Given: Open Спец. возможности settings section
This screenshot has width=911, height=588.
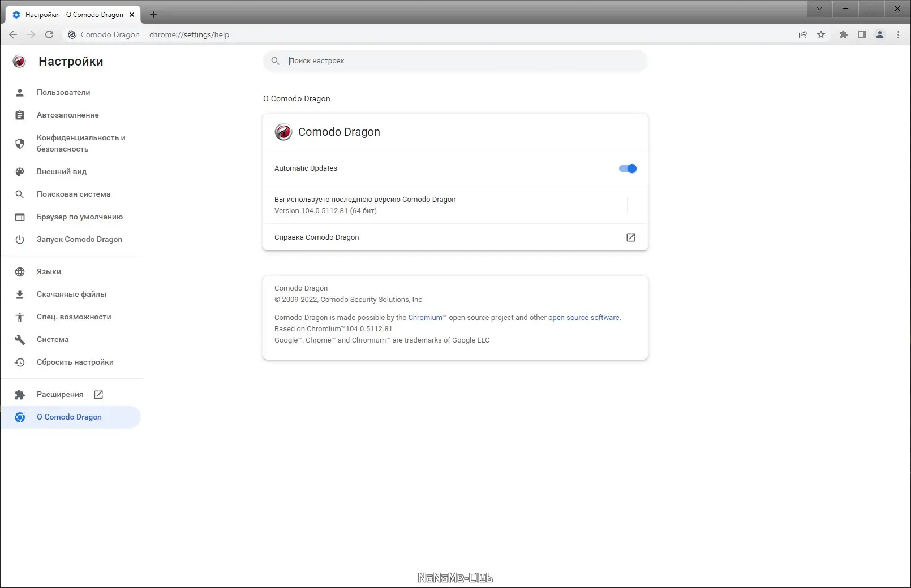Looking at the screenshot, I should pos(71,317).
